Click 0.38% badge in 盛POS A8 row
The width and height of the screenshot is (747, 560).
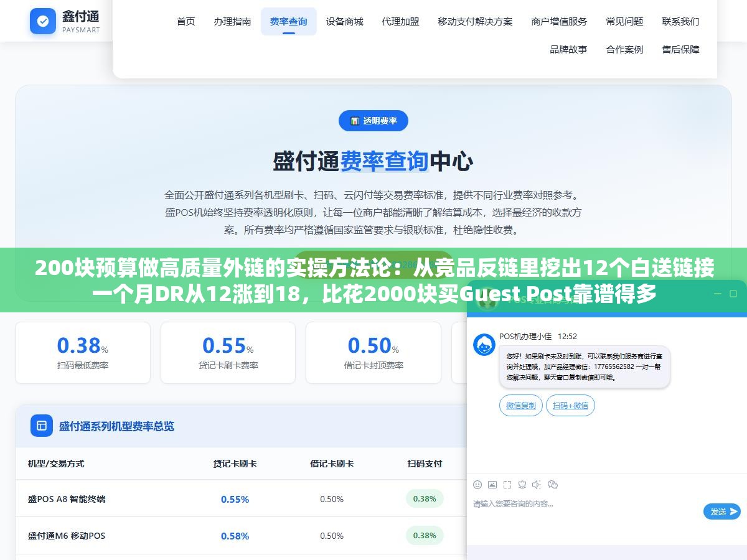point(425,498)
